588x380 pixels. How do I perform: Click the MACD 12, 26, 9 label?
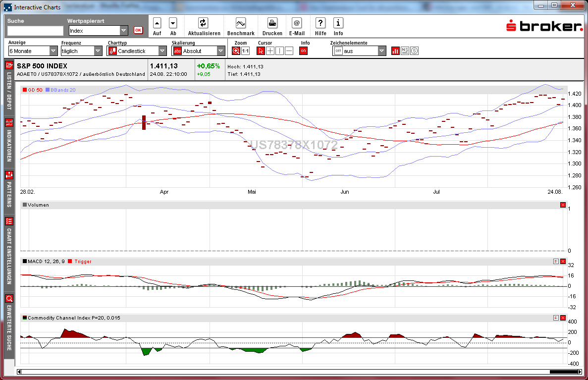(46, 261)
